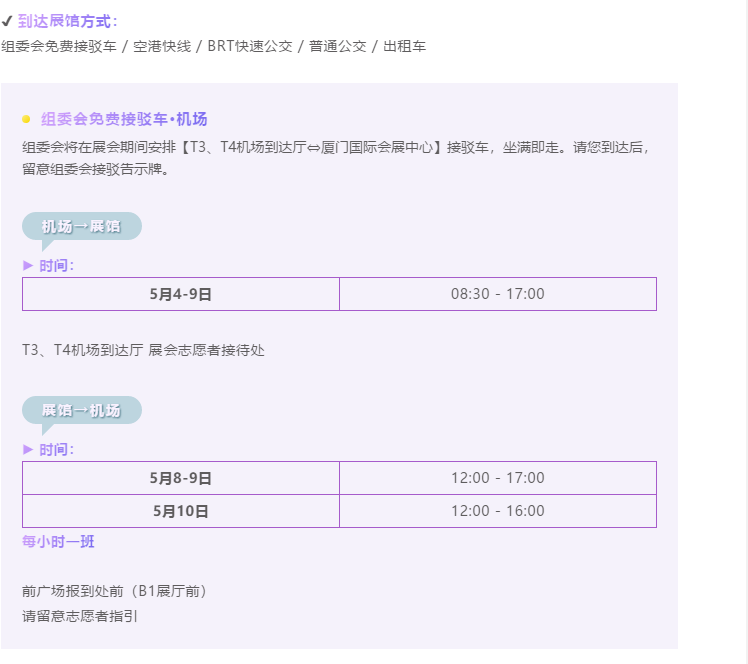Image resolution: width=748 pixels, height=664 pixels.
Task: Click the 12:00 - 16:00 time cell
Action: pyautogui.click(x=498, y=511)
